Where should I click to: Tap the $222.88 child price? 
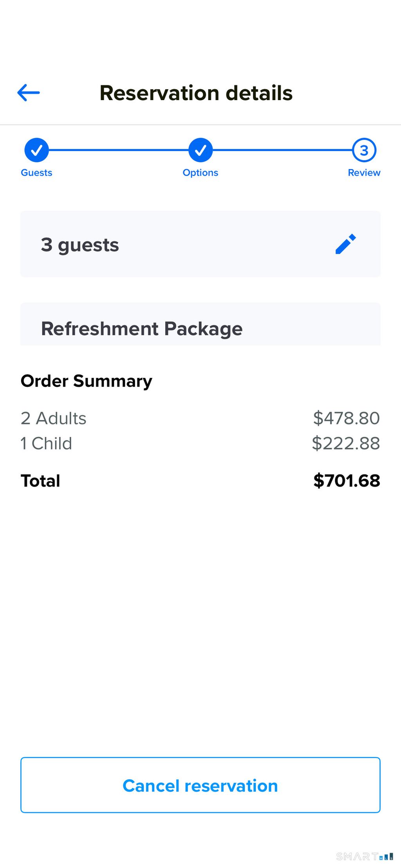[x=346, y=443]
